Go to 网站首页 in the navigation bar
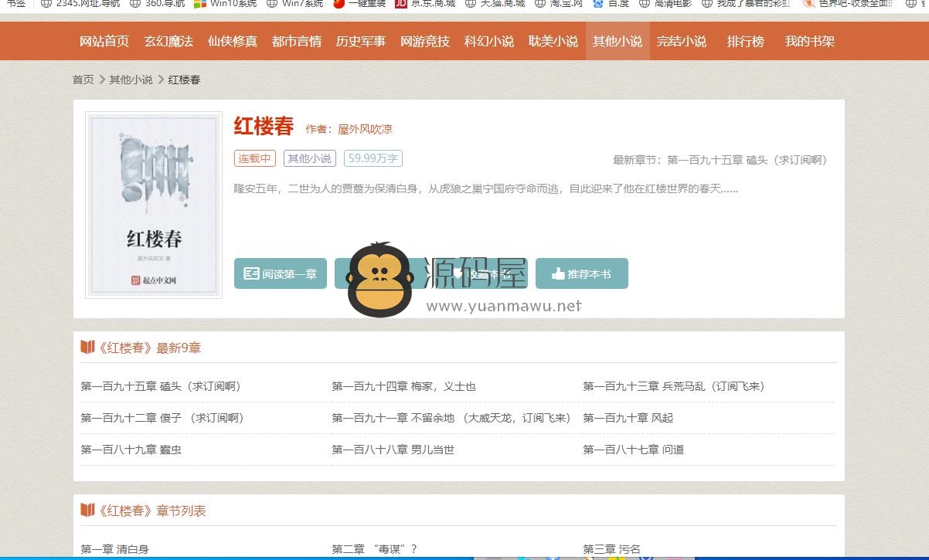This screenshot has width=929, height=560. 104,41
